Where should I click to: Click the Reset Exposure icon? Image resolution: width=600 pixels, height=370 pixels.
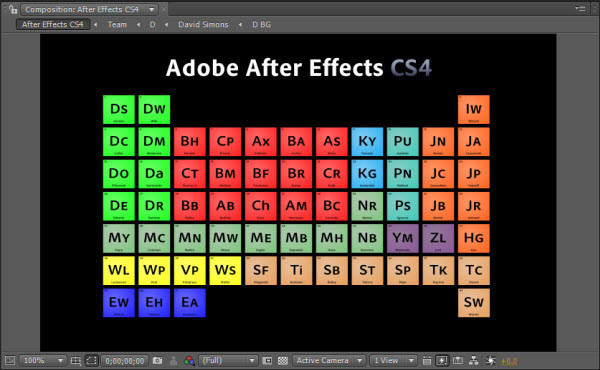coord(490,360)
